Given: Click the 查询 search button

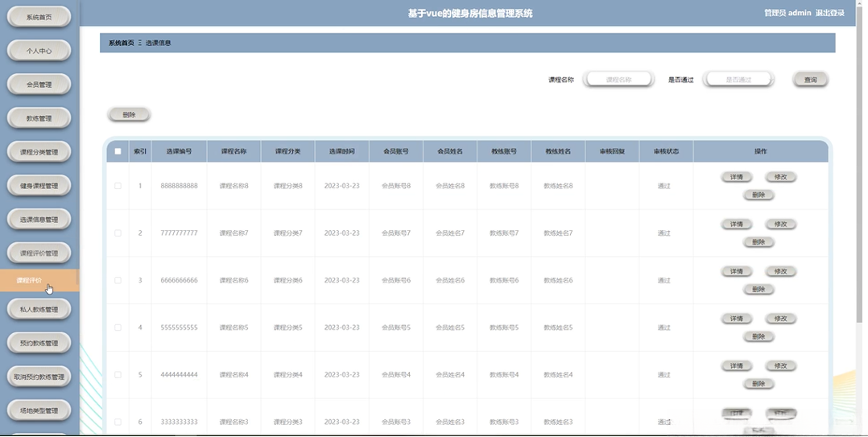Looking at the screenshot, I should [810, 80].
